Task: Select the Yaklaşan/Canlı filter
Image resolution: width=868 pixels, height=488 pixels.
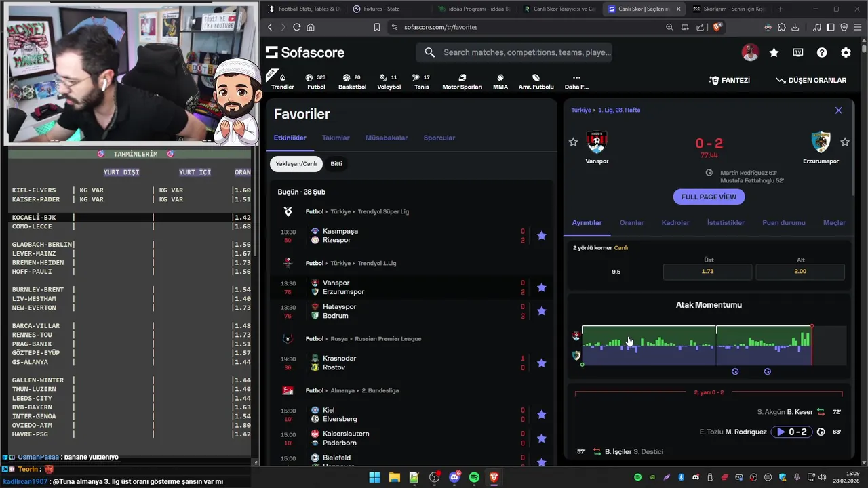Action: pos(296,163)
